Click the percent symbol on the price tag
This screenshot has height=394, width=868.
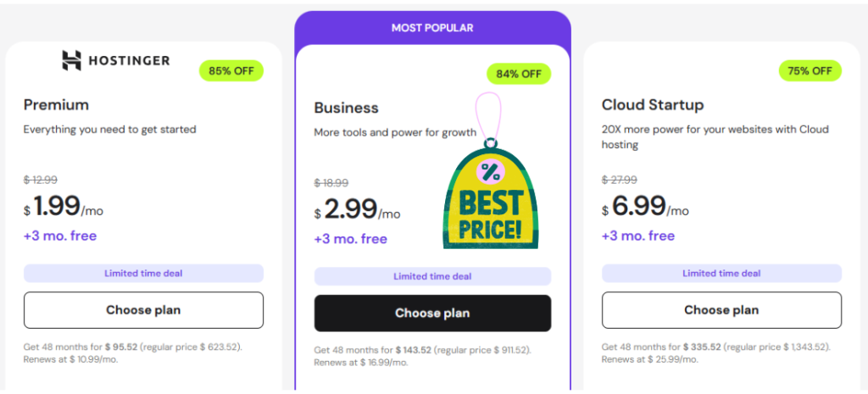[x=490, y=172]
